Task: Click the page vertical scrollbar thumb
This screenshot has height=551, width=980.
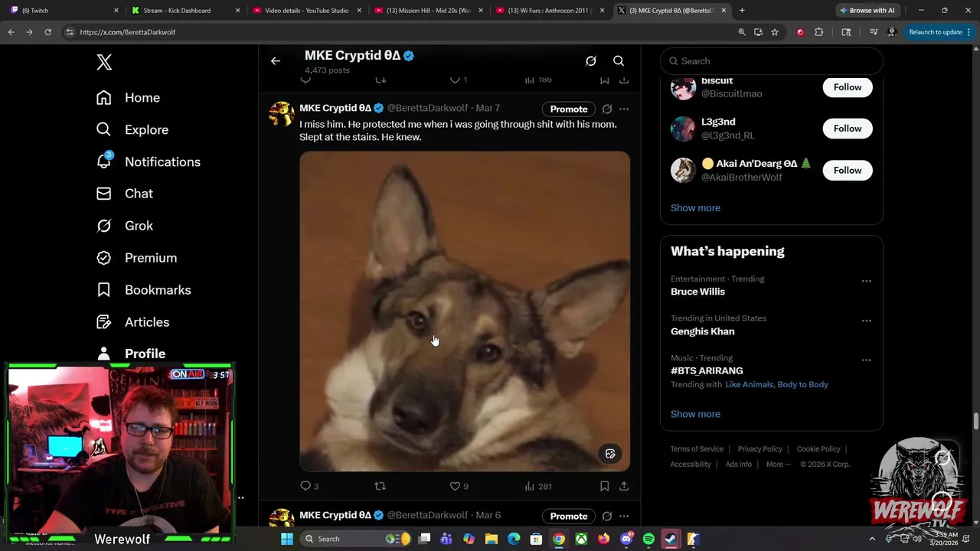Action: 976,422
